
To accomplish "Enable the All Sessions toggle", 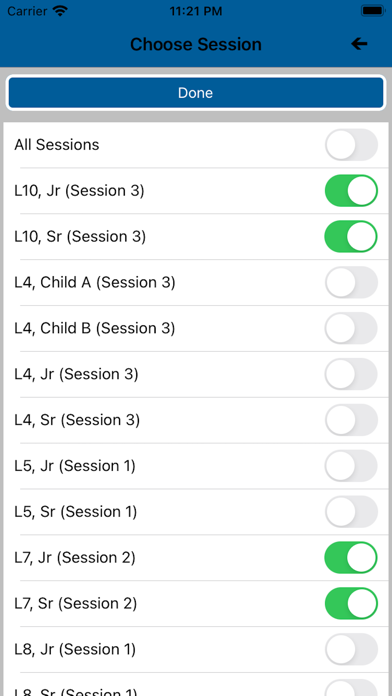I will click(x=351, y=145).
